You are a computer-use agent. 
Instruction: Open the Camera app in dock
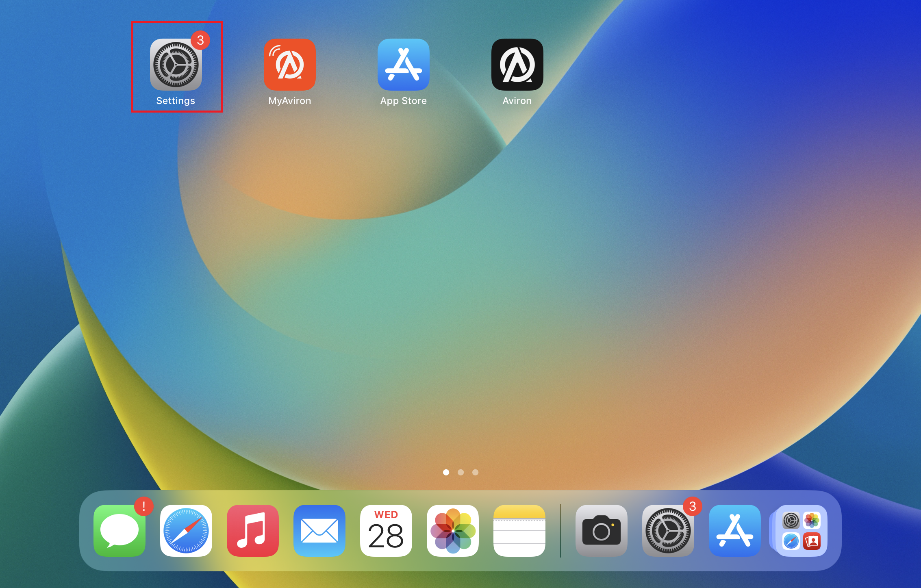[602, 531]
